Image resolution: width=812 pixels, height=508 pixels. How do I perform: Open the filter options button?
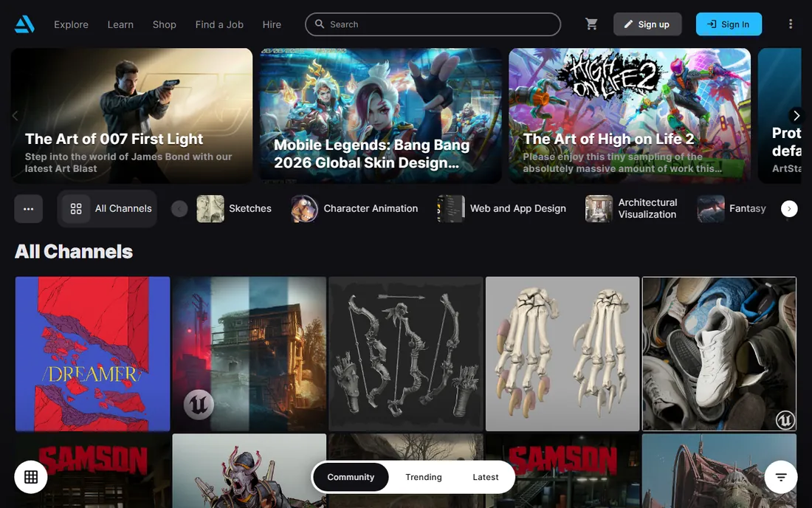pos(781,477)
